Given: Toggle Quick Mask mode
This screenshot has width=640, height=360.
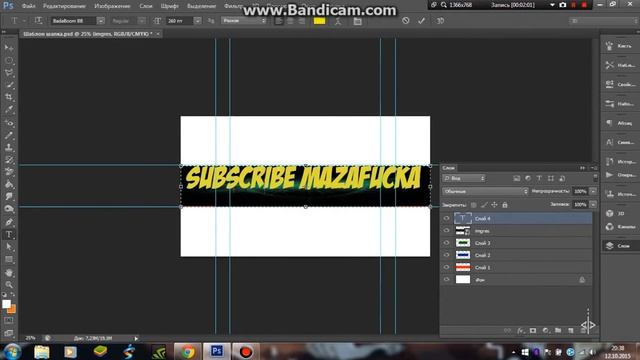Looking at the screenshot, I should pos(9,321).
